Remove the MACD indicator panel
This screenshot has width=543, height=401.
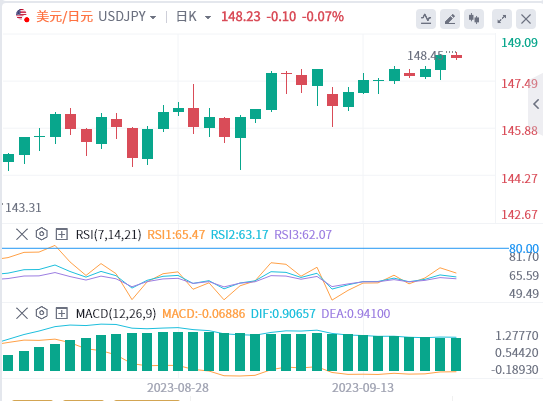(x=22, y=313)
